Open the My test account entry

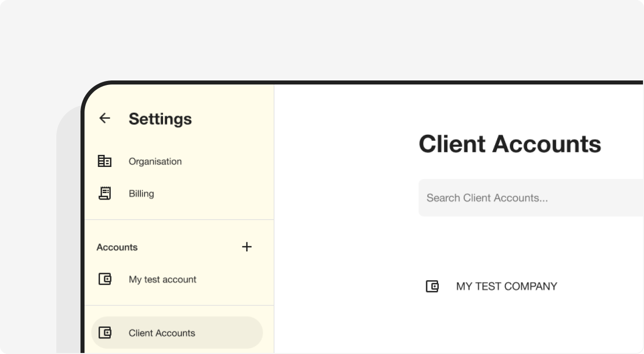coord(163,279)
